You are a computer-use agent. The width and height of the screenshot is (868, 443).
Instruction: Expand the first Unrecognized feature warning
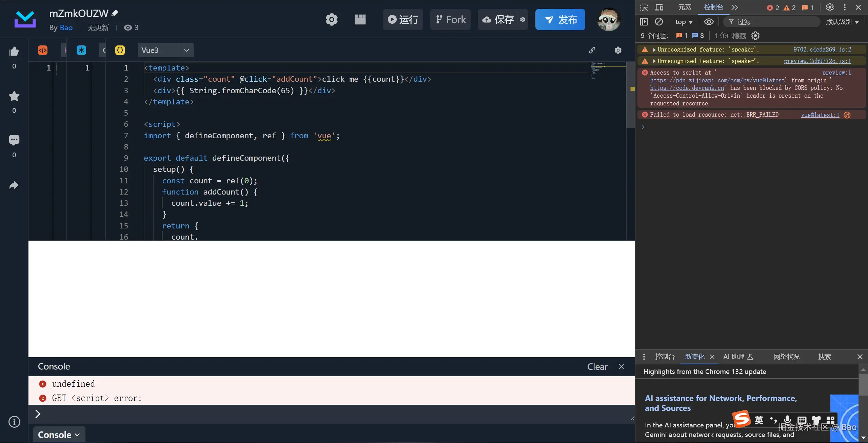pyautogui.click(x=654, y=50)
